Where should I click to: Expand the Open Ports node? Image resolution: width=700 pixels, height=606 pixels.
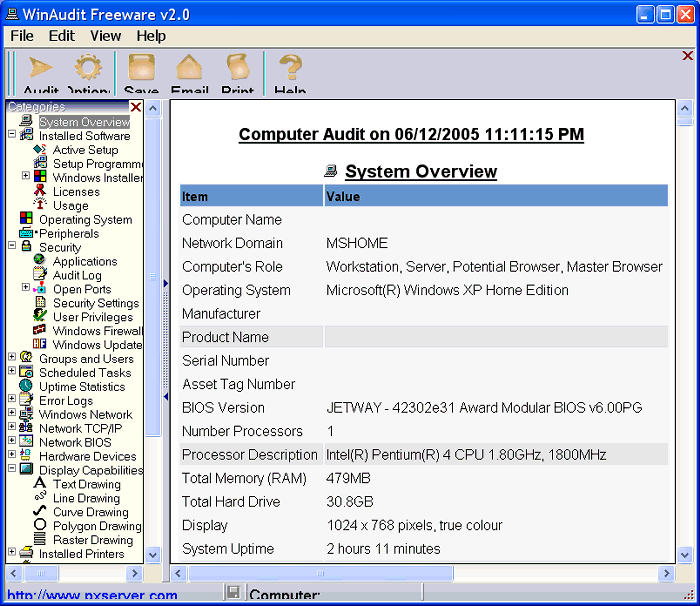26,288
